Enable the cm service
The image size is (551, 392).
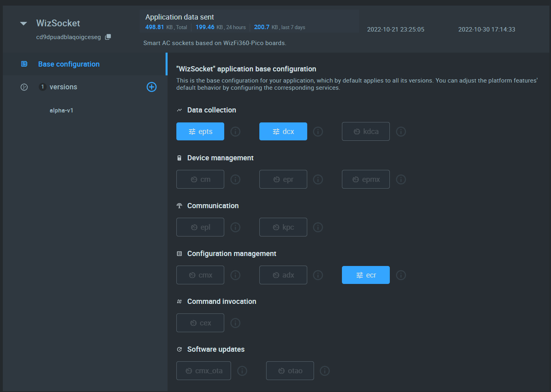tap(200, 179)
